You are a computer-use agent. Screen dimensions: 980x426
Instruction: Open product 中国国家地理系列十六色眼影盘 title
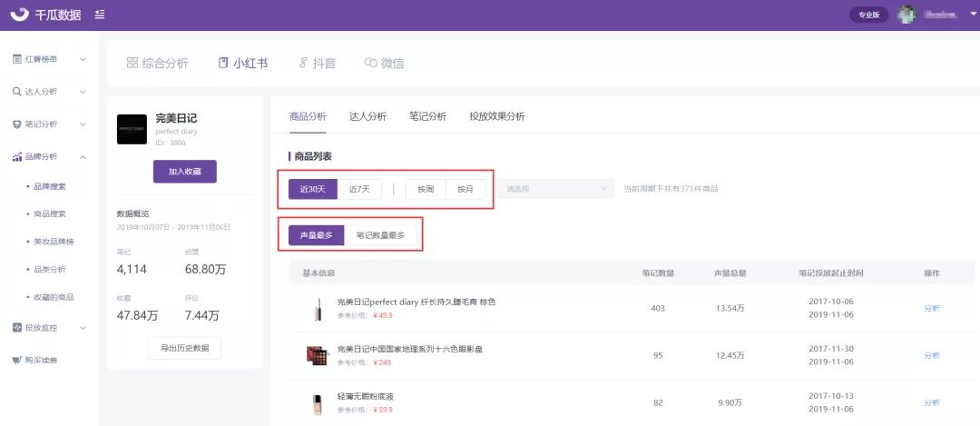tap(410, 349)
